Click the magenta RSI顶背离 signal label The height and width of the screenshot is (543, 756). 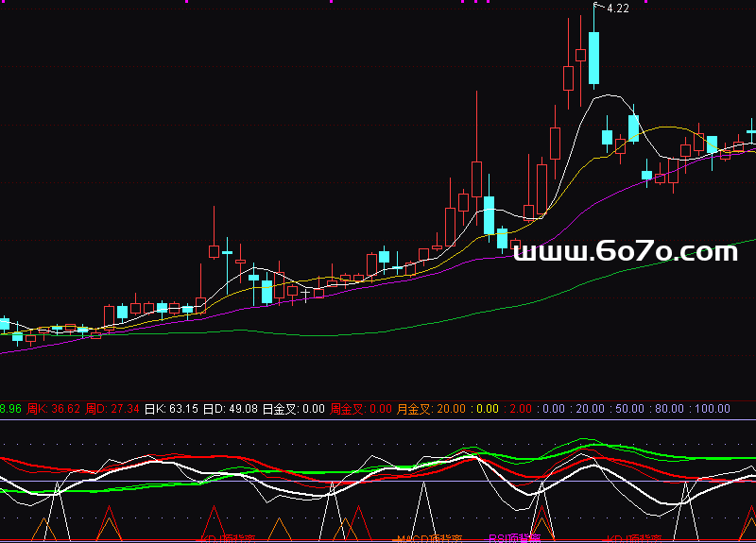click(514, 538)
